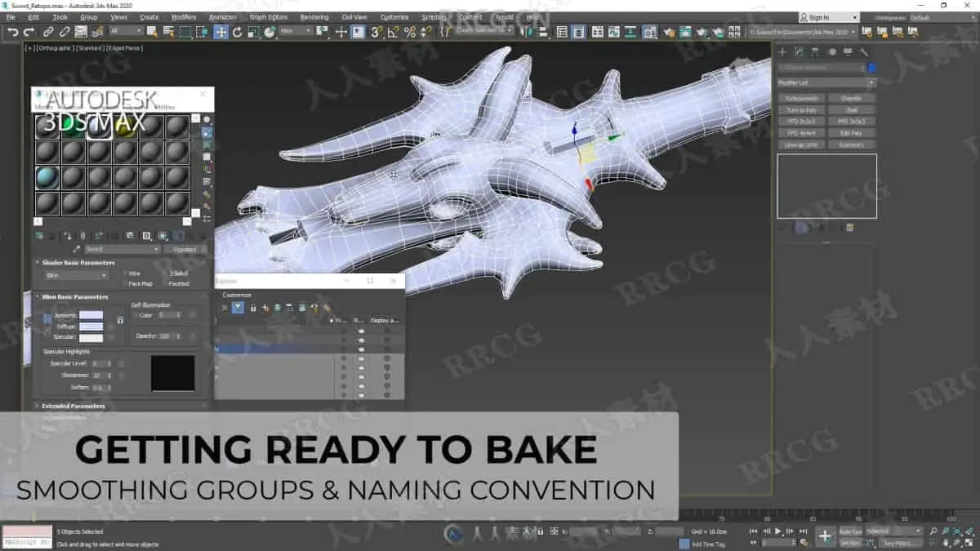Expand the Extended Parameters rollout
Viewport: 980px width, 551px height.
pyautogui.click(x=69, y=406)
